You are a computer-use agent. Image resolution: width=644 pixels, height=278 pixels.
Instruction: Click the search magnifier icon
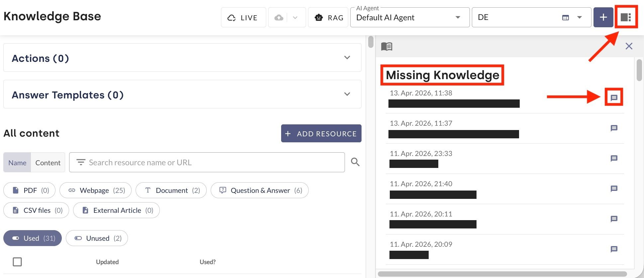point(355,162)
